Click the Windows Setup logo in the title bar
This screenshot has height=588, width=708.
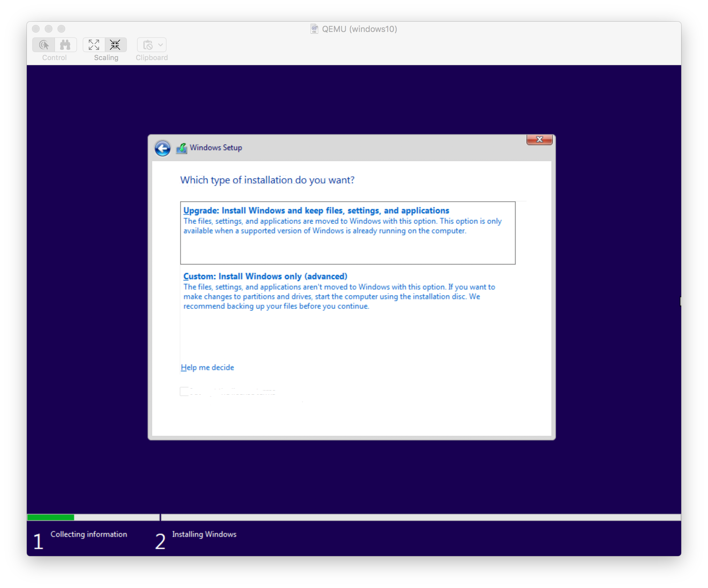point(181,148)
